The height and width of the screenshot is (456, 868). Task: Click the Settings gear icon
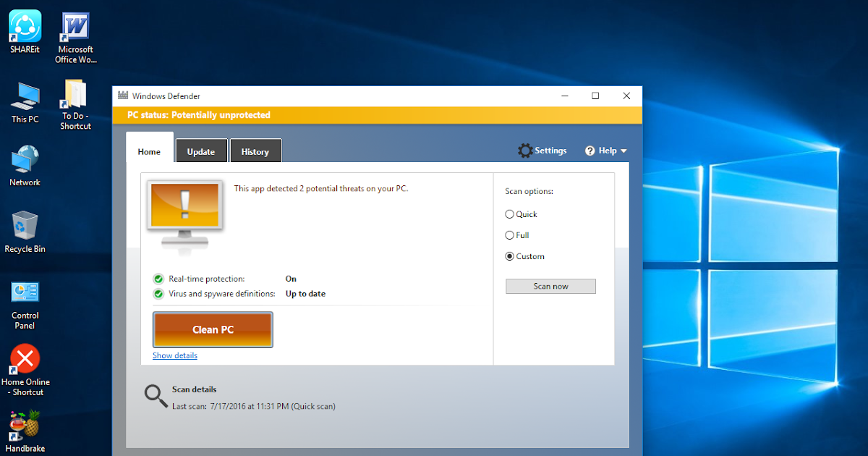pyautogui.click(x=525, y=151)
